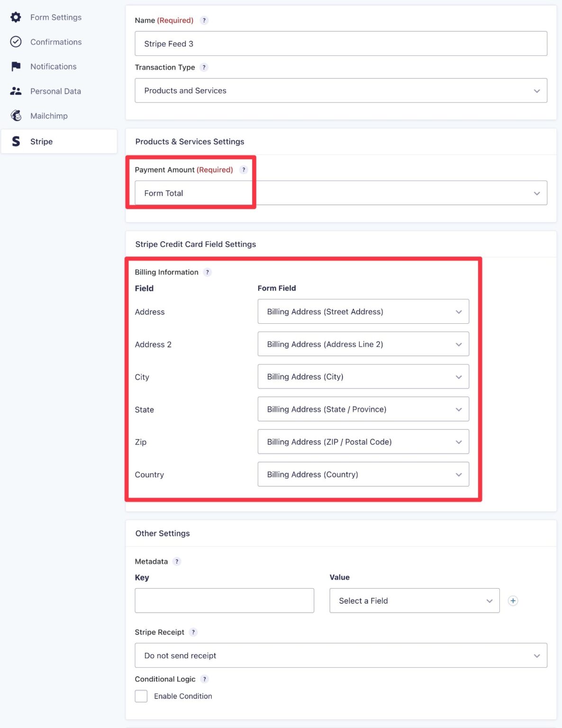Select the Stripe 'S' icon in sidebar
This screenshot has height=728, width=562.
(16, 141)
